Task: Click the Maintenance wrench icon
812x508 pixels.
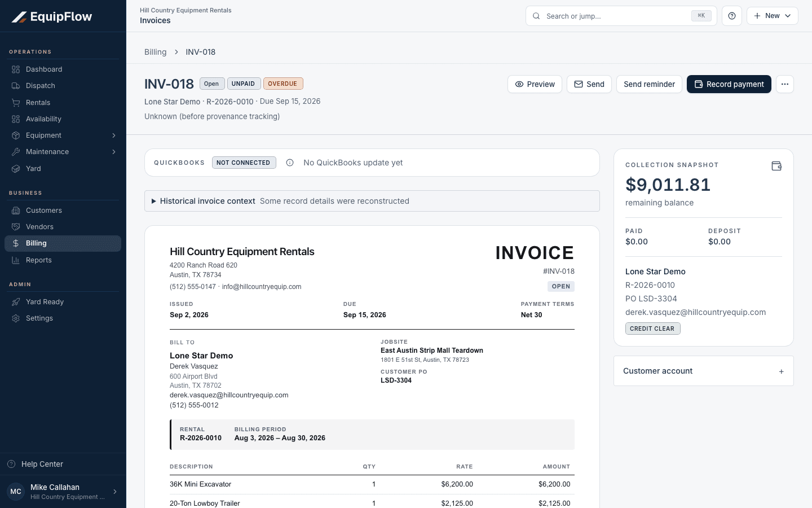Action: pos(16,152)
